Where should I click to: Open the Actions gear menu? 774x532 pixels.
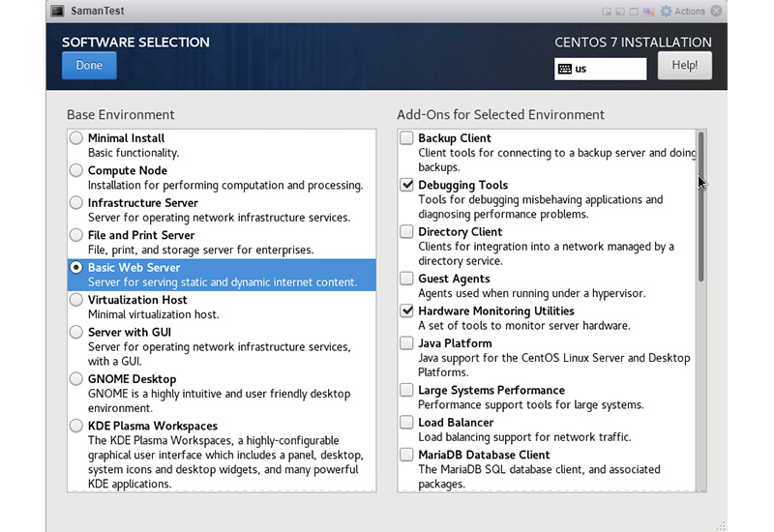click(666, 11)
